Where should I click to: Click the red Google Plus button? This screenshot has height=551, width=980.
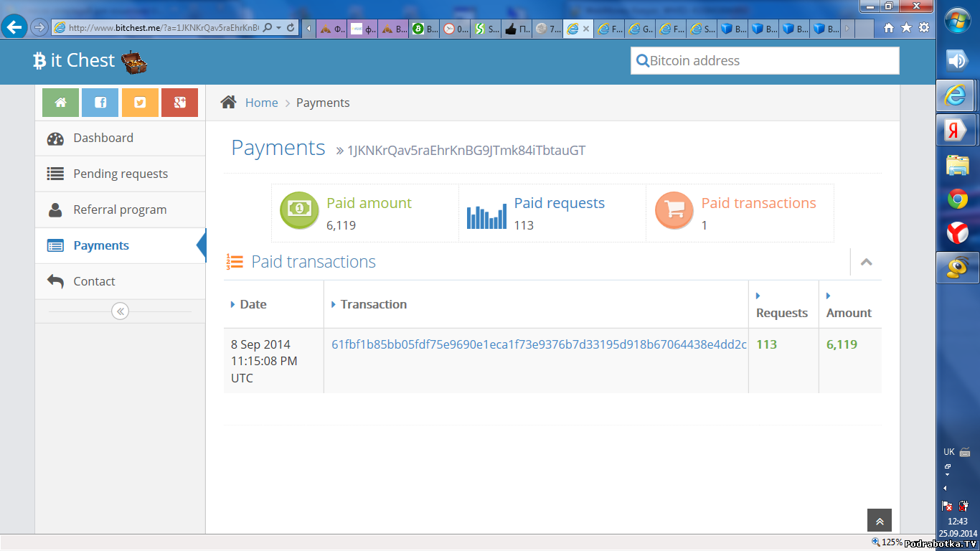pos(179,103)
